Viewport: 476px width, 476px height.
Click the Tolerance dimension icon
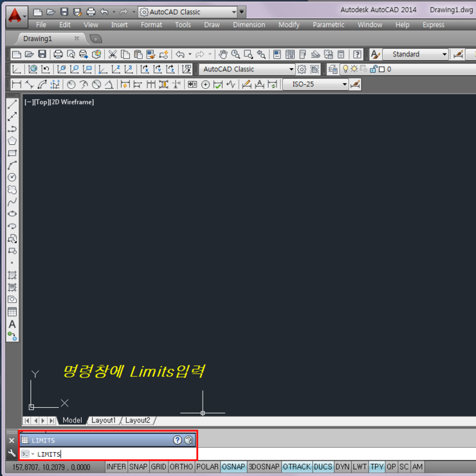[x=192, y=84]
